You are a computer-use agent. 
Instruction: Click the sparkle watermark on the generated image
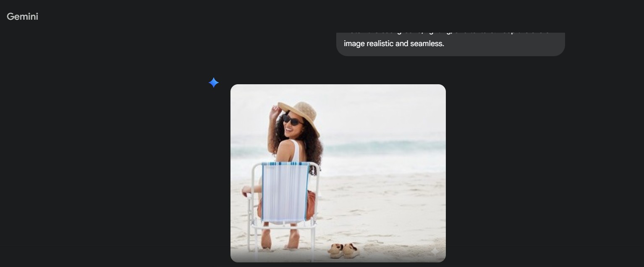(x=435, y=251)
